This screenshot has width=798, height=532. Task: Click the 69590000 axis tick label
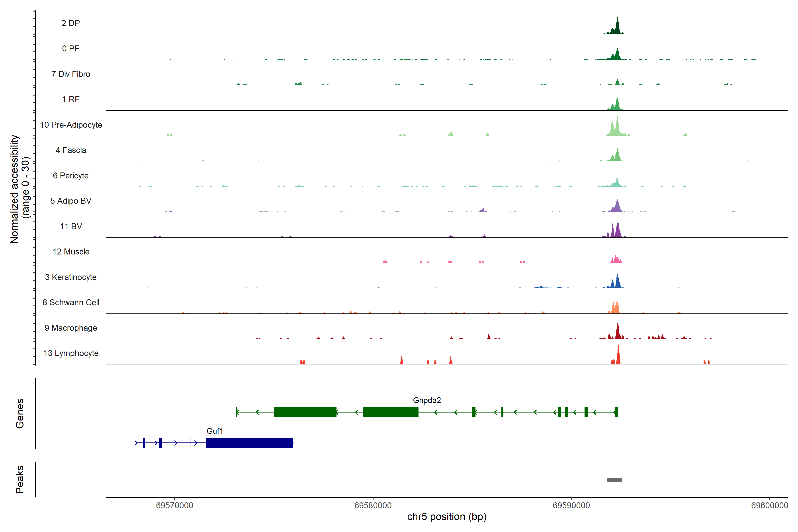(571, 505)
